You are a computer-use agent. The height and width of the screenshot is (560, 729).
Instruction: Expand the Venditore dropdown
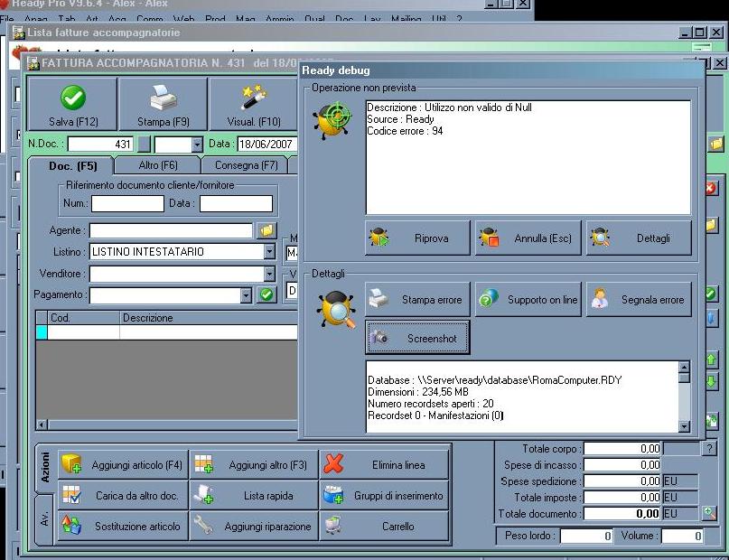pyautogui.click(x=269, y=274)
